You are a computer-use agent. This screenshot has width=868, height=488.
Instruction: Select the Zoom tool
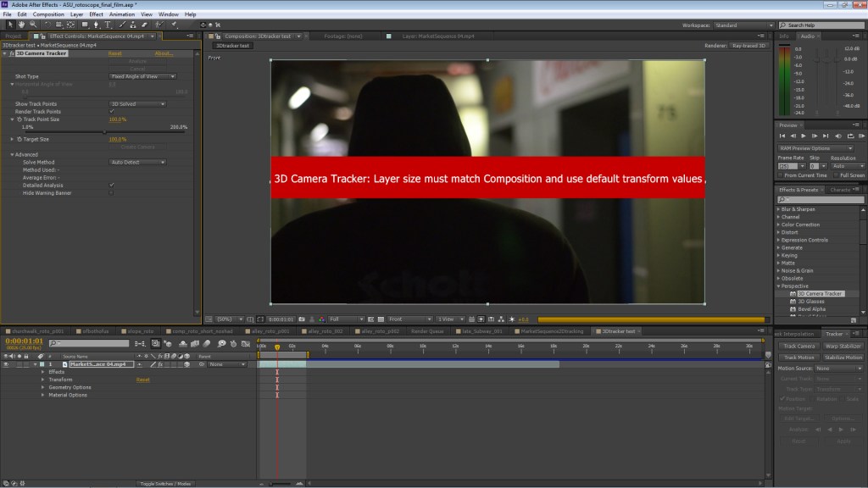coord(31,25)
